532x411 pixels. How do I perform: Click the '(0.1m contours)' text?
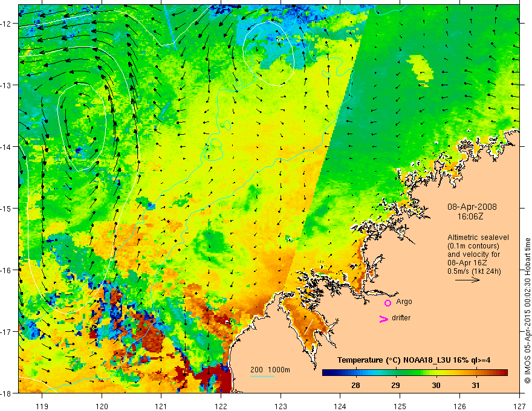[473, 246]
